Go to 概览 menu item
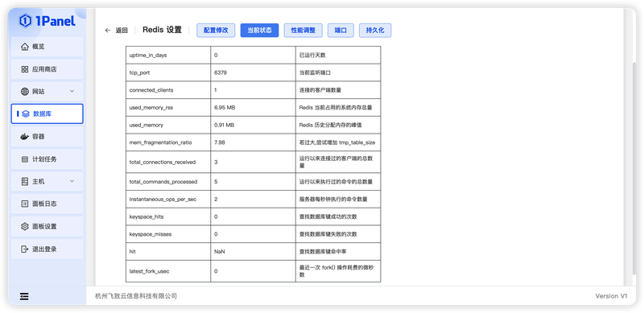The height and width of the screenshot is (313, 644). pyautogui.click(x=47, y=47)
